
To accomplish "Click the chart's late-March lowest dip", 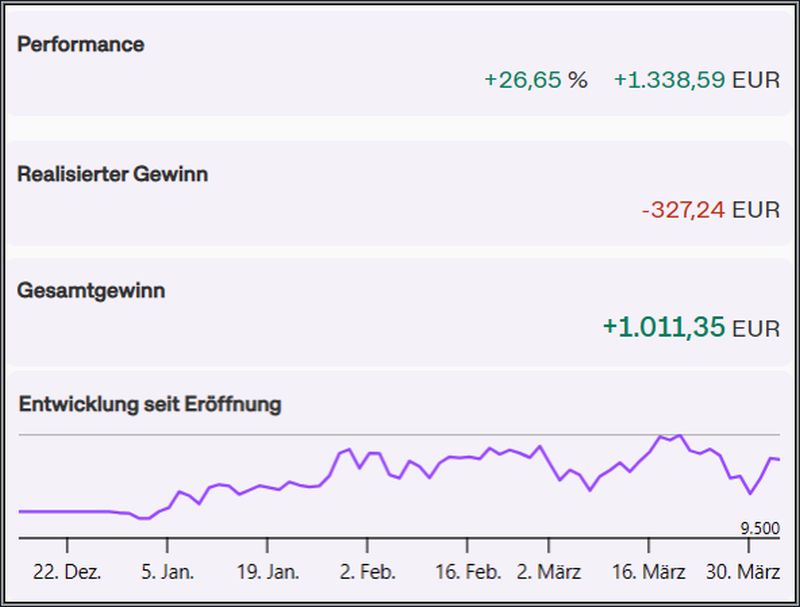I will (x=749, y=493).
